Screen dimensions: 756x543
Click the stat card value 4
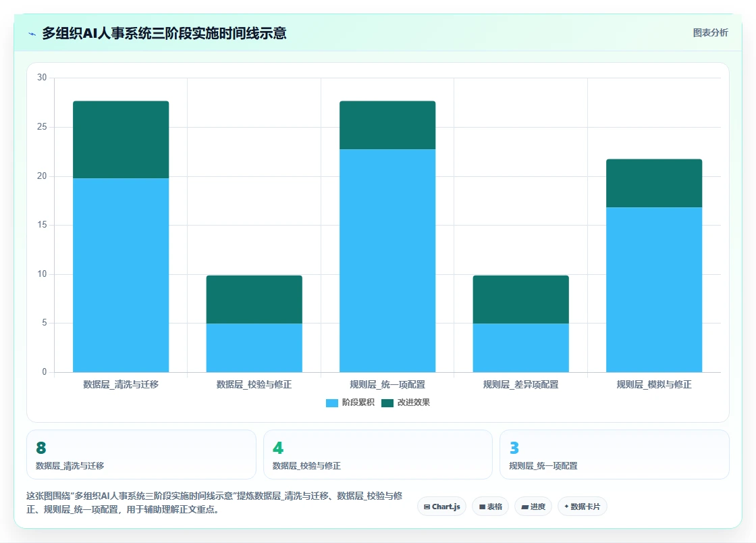pyautogui.click(x=278, y=448)
